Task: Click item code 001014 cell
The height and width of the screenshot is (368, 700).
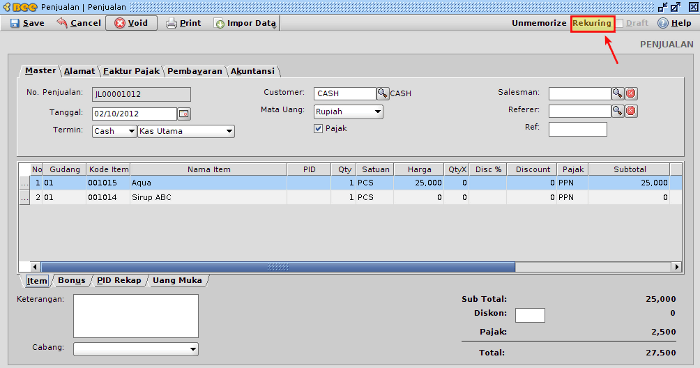Action: click(108, 197)
